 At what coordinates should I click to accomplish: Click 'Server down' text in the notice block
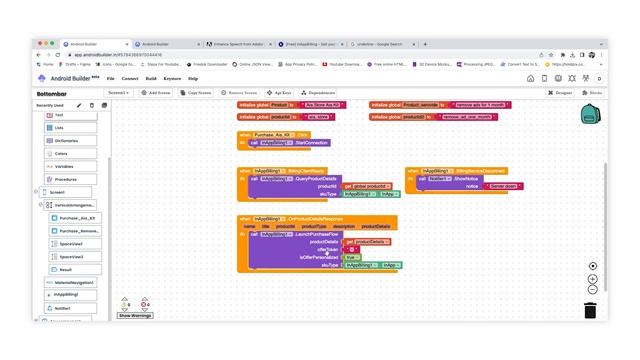point(503,187)
